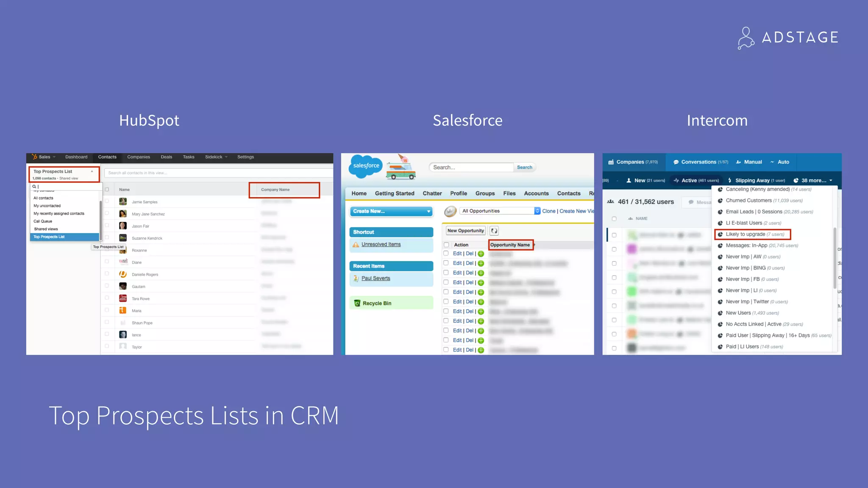868x488 pixels.
Task: Choose All contacts from the views list
Action: [43, 198]
